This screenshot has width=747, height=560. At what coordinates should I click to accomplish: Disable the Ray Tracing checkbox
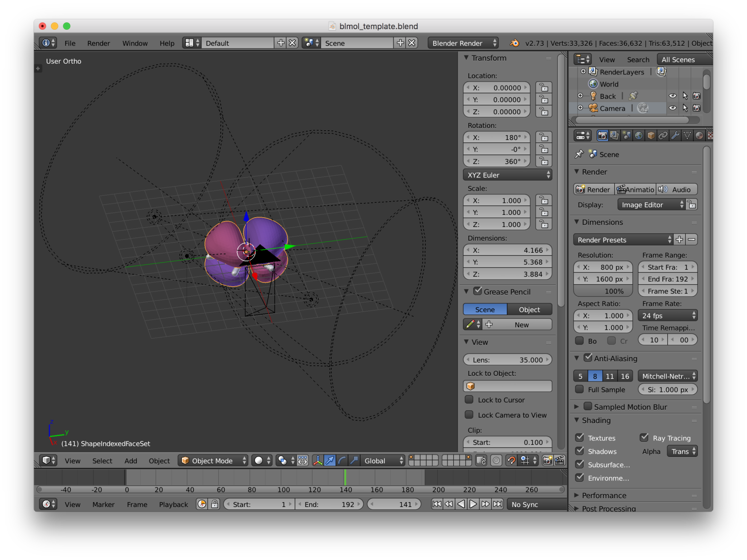644,437
